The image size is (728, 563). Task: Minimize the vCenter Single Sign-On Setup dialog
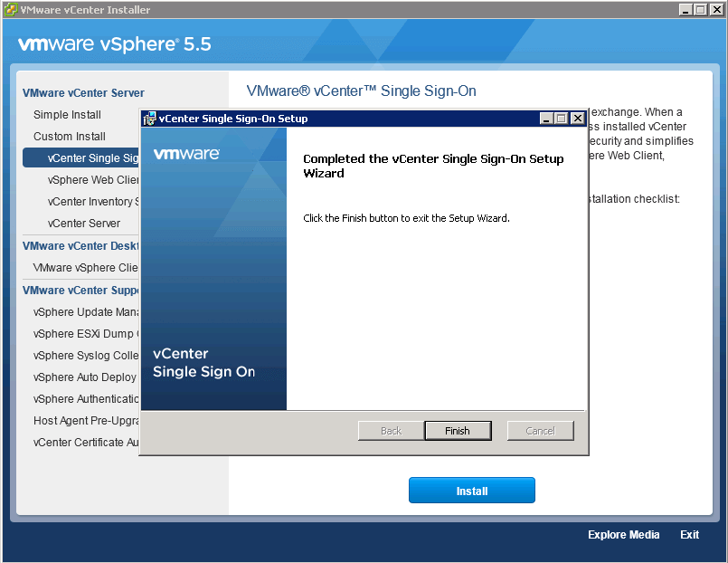(546, 119)
